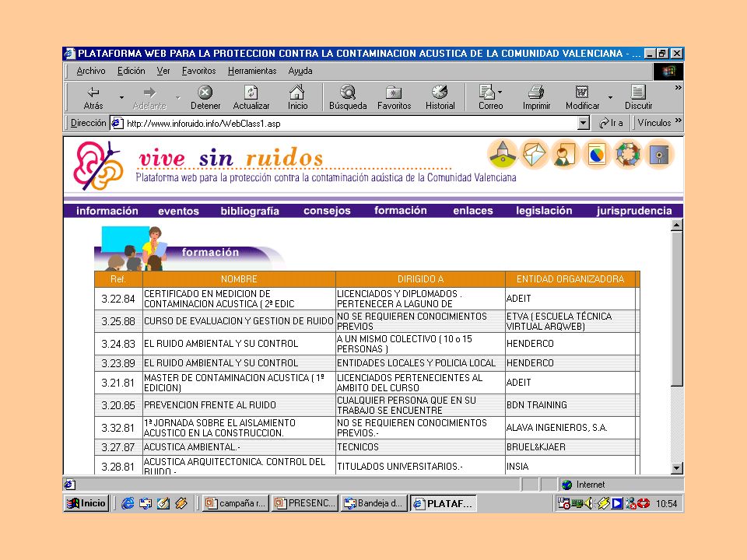
Task: Click the person icon in site header
Action: click(565, 154)
